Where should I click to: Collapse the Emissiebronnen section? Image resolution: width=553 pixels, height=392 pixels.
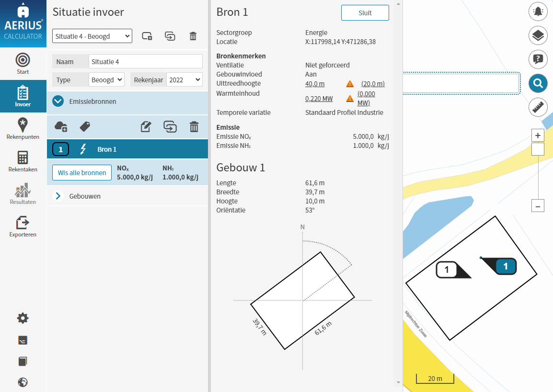pos(58,101)
